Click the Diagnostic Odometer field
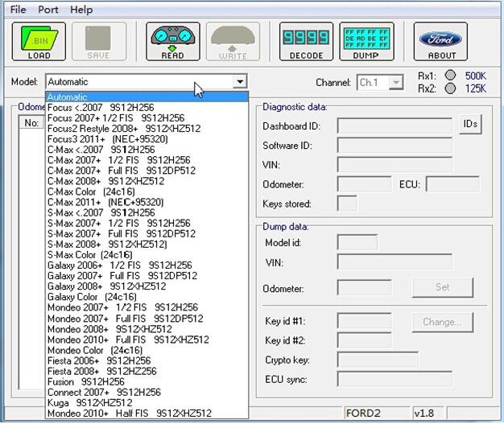The height and width of the screenshot is (424, 504). click(x=364, y=184)
